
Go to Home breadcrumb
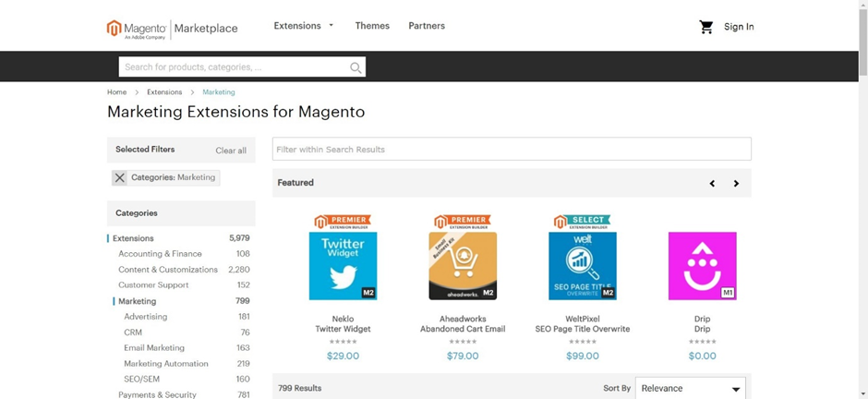(x=116, y=92)
